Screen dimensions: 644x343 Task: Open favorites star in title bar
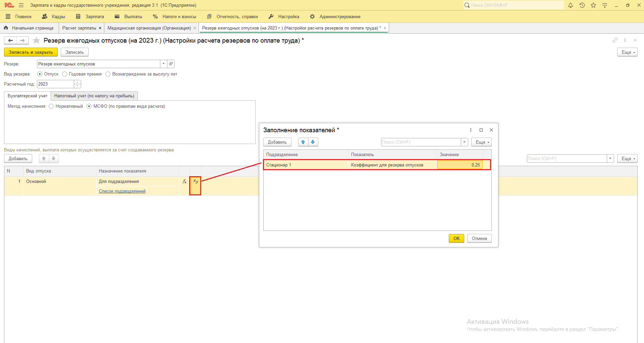[x=593, y=5]
